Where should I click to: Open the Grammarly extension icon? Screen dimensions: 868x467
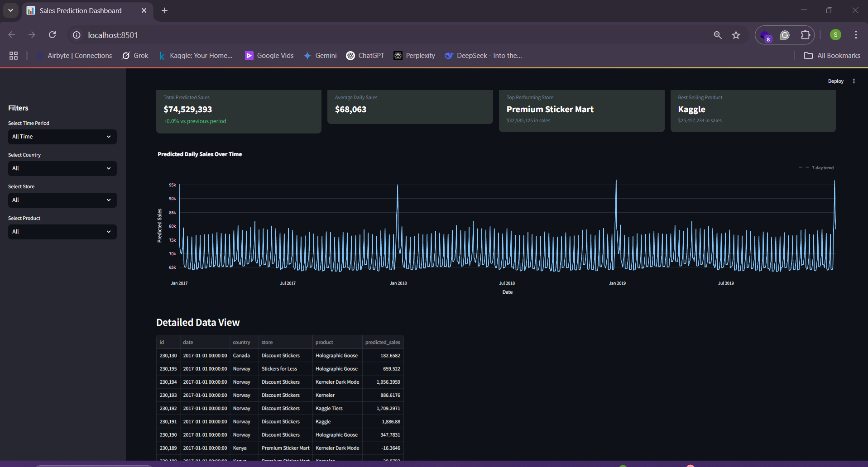click(x=785, y=35)
